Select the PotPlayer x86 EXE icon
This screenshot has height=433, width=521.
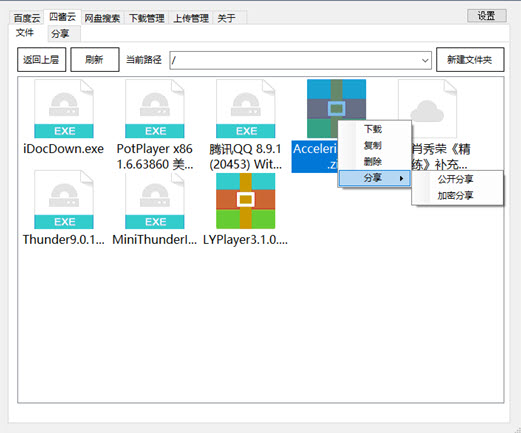coord(155,109)
